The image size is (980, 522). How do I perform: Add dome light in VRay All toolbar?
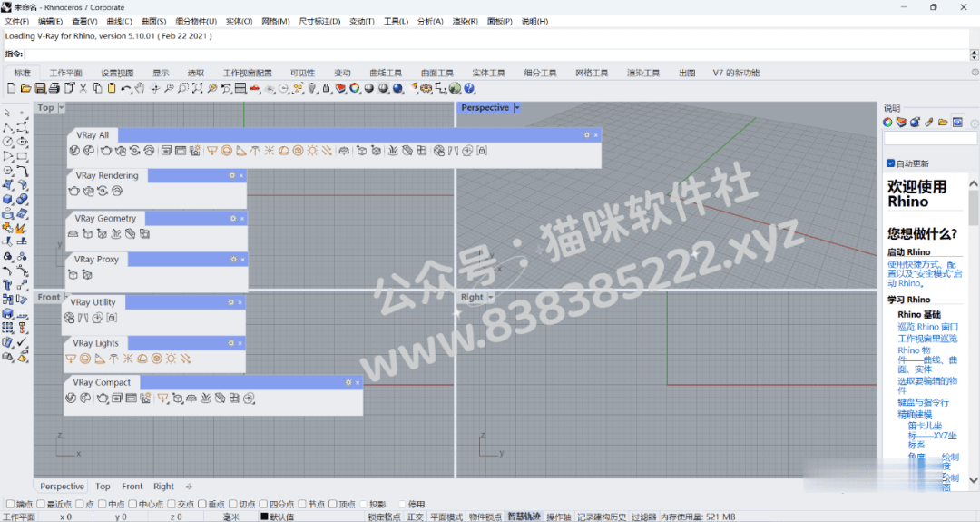pyautogui.click(x=284, y=151)
